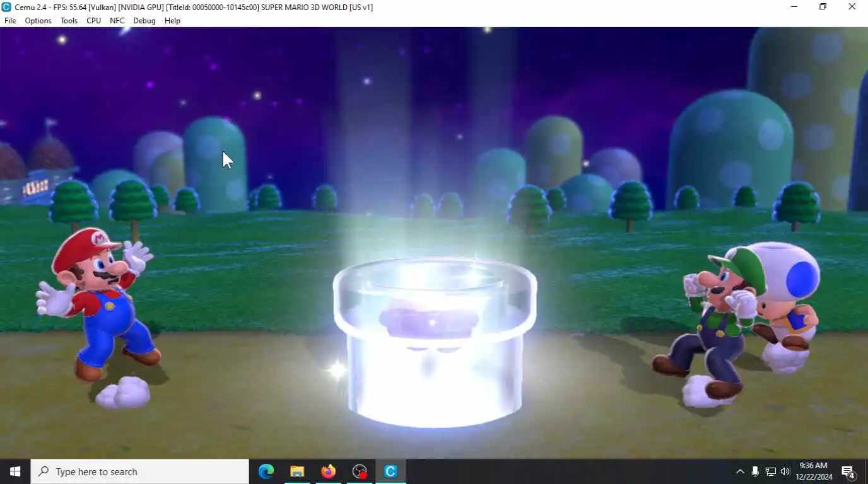Open the Help menu

(x=172, y=21)
